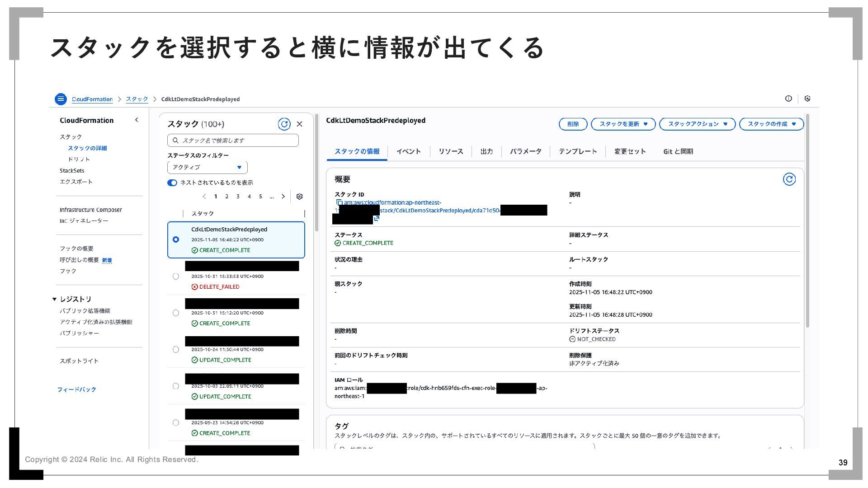This screenshot has width=868, height=488.
Task: Expand the スタックアクション dropdown
Action: [697, 124]
